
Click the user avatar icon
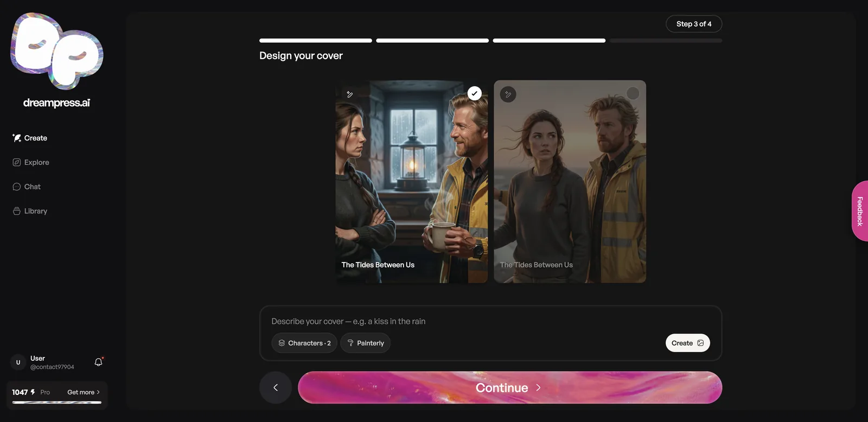(18, 362)
